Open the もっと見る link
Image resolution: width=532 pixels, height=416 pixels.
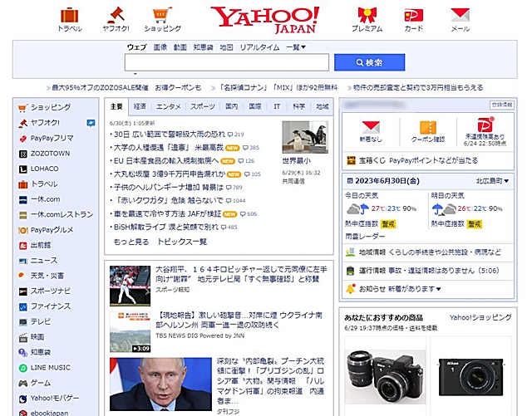(131, 242)
